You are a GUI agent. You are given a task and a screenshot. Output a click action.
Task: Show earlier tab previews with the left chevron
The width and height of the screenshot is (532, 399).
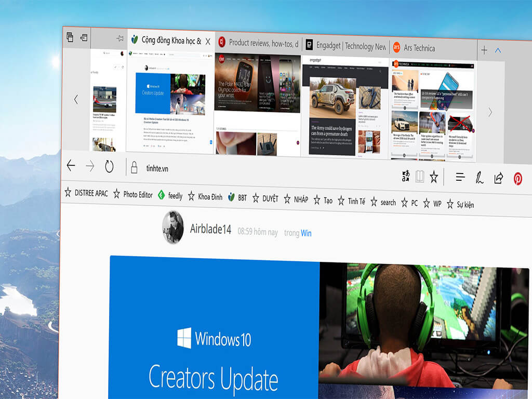pos(76,99)
